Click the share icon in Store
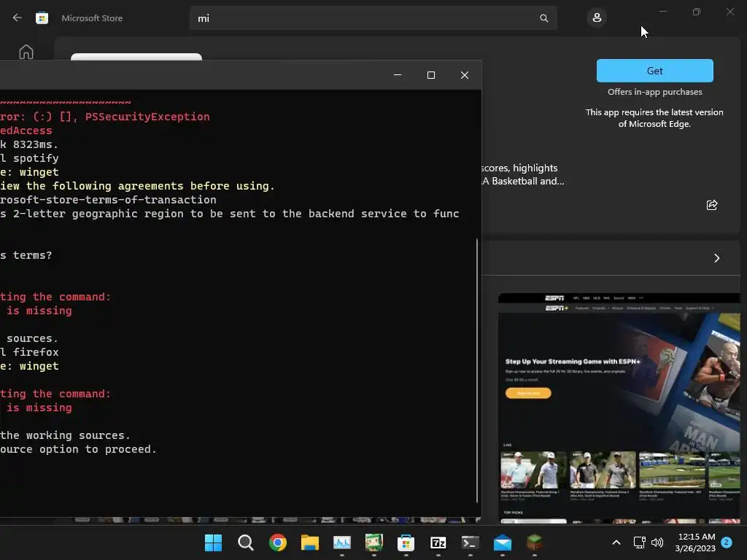This screenshot has width=747, height=560. point(712,205)
